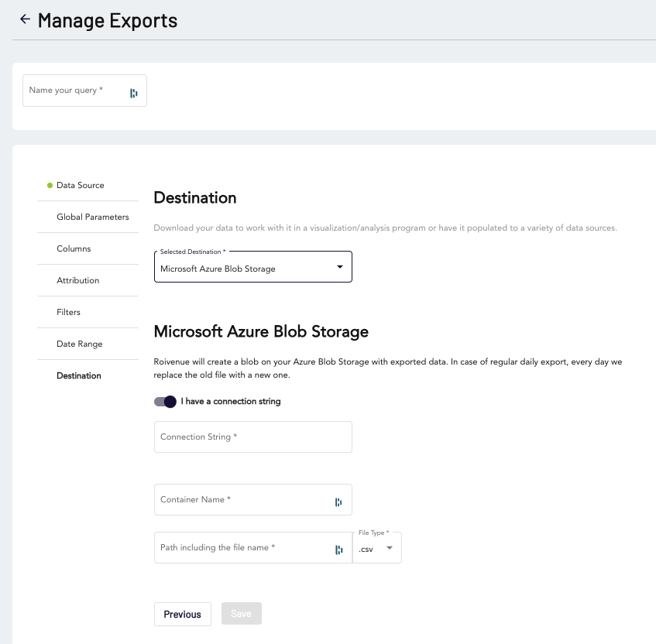Image resolution: width=656 pixels, height=644 pixels.
Task: Select the Attribution step in the sidebar
Action: click(x=77, y=281)
